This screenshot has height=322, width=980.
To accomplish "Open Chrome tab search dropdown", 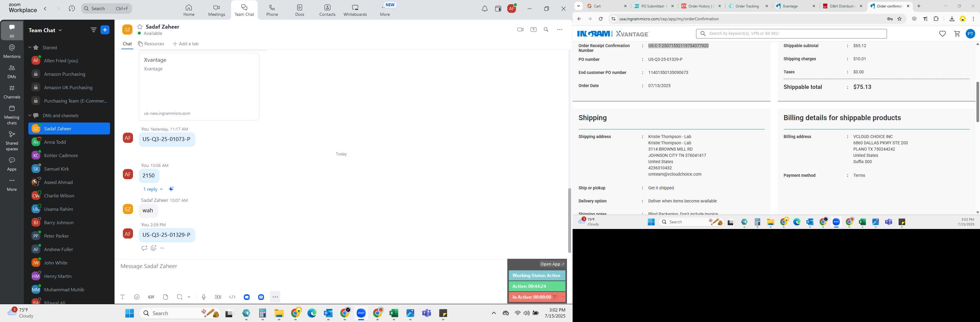I will point(578,6).
